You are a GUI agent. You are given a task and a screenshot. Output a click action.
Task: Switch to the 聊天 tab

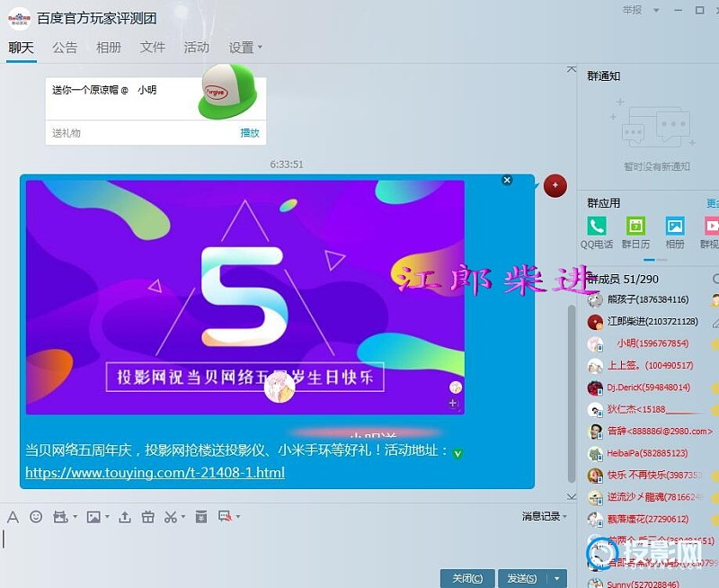[21, 48]
